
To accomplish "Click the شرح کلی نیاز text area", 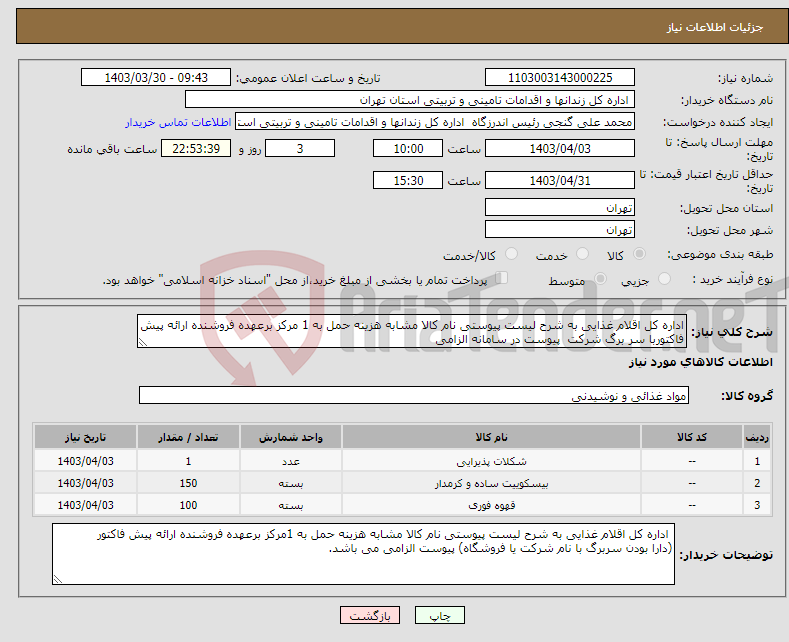I will pos(412,332).
